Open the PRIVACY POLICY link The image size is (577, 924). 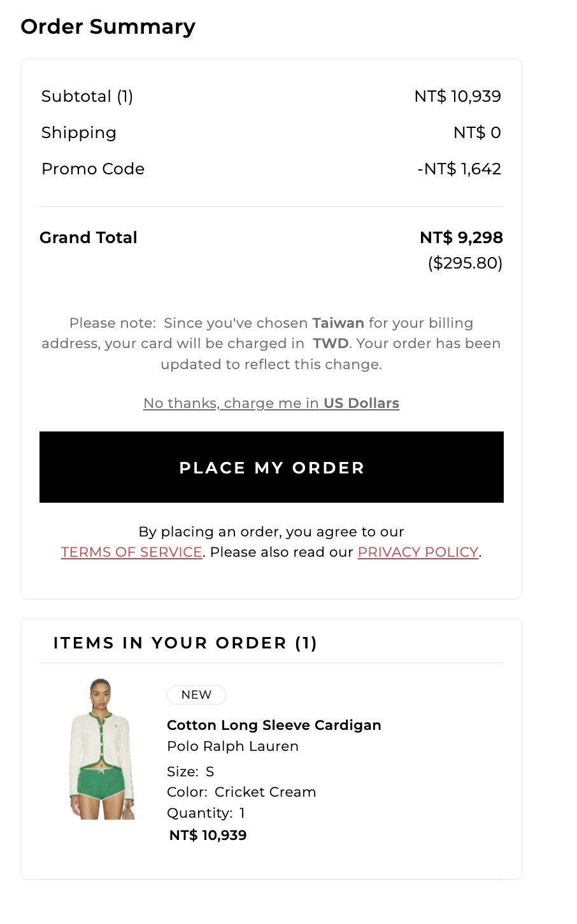tap(418, 552)
